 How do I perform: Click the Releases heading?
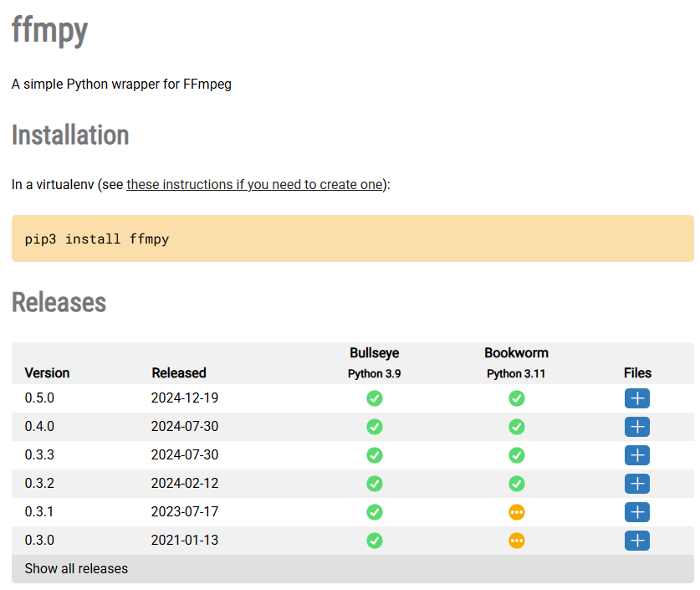[59, 302]
